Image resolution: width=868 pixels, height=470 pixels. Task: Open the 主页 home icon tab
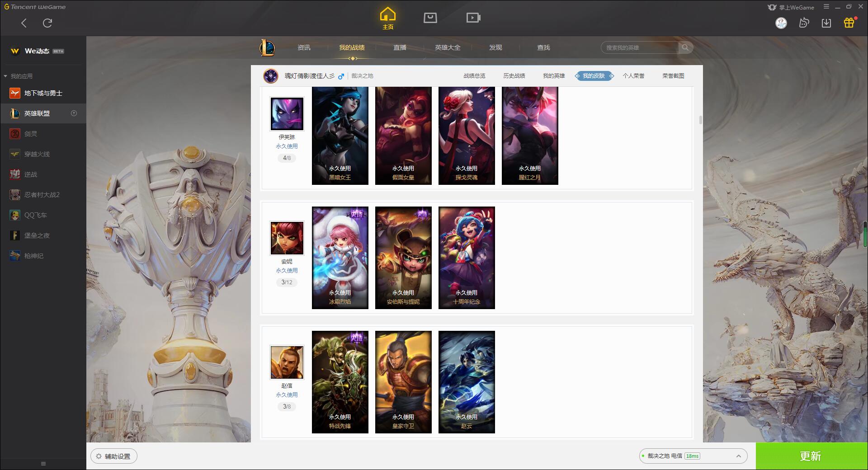point(388,19)
